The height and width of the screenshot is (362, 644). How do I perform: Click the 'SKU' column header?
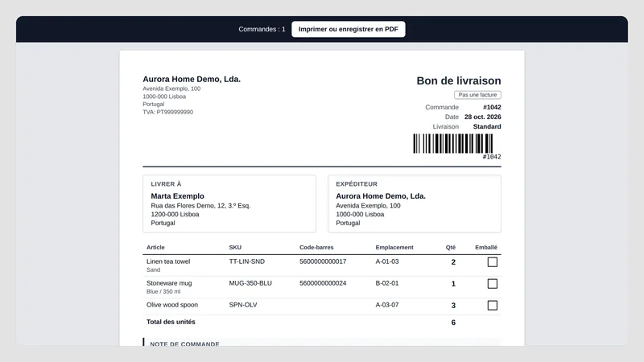click(x=235, y=248)
